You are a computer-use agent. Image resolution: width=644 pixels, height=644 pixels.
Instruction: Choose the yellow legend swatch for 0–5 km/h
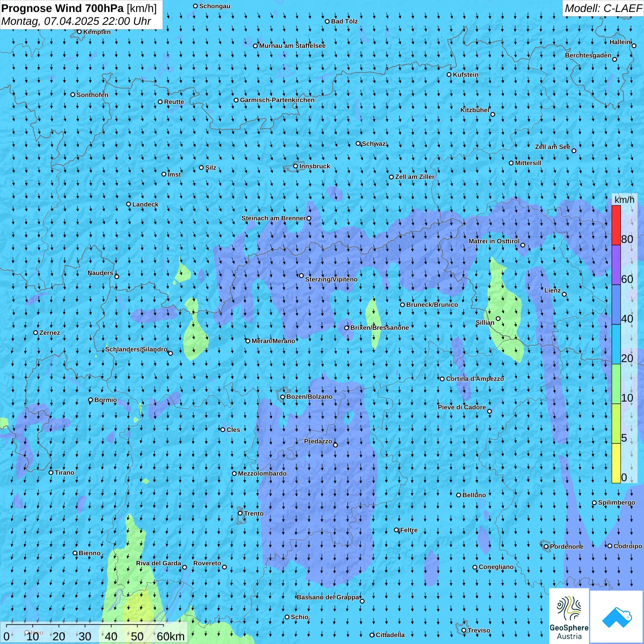click(x=616, y=463)
